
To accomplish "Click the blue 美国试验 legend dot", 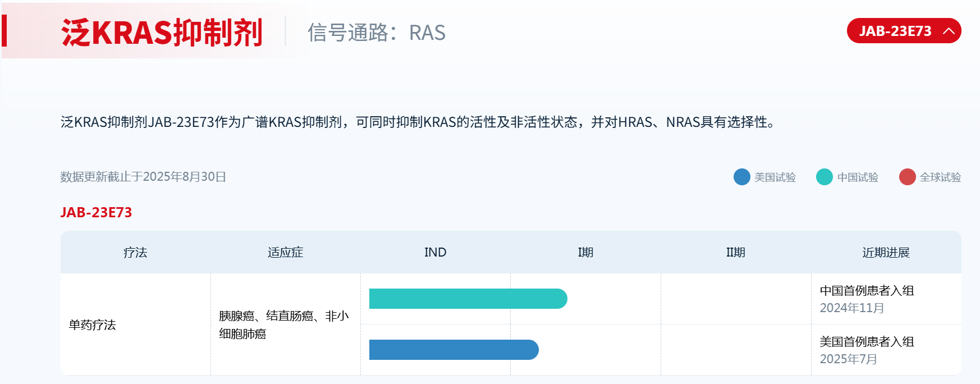I will point(741,177).
